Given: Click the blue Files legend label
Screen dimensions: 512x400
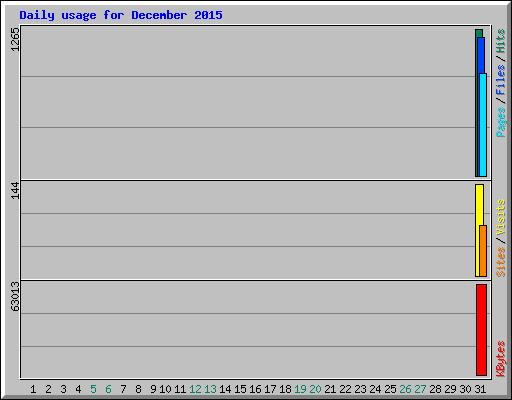Looking at the screenshot, I should point(500,79).
